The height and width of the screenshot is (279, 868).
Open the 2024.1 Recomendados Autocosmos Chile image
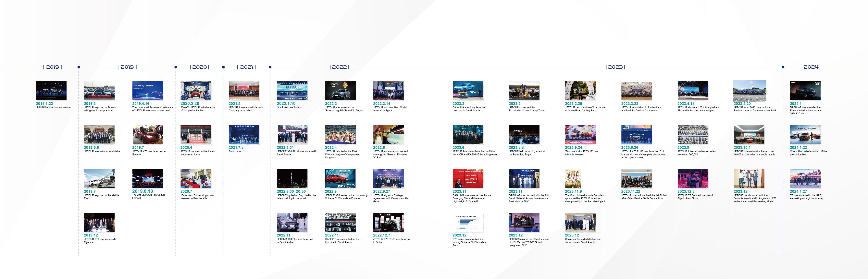click(x=805, y=91)
